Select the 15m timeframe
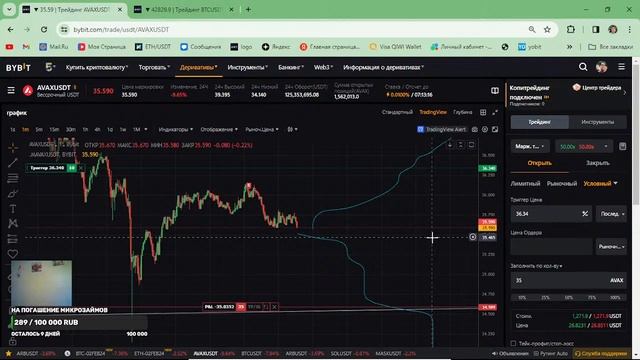 [54, 129]
